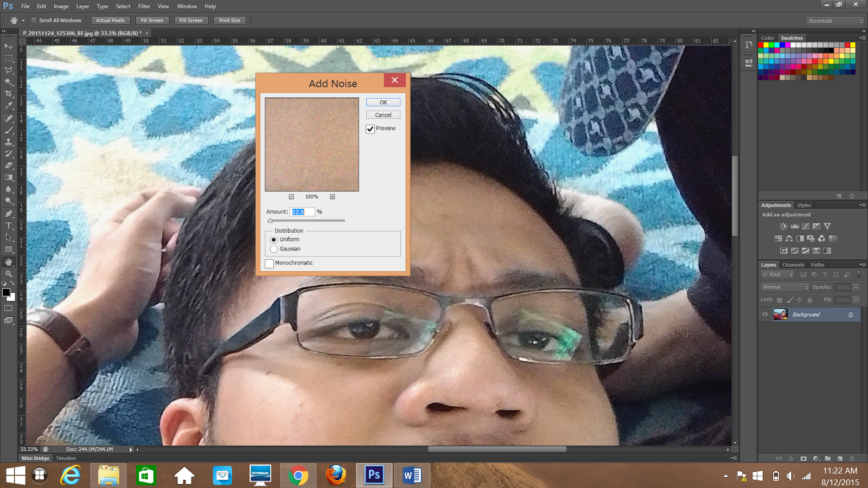
Task: Click the Fill Screen button
Action: click(x=191, y=21)
